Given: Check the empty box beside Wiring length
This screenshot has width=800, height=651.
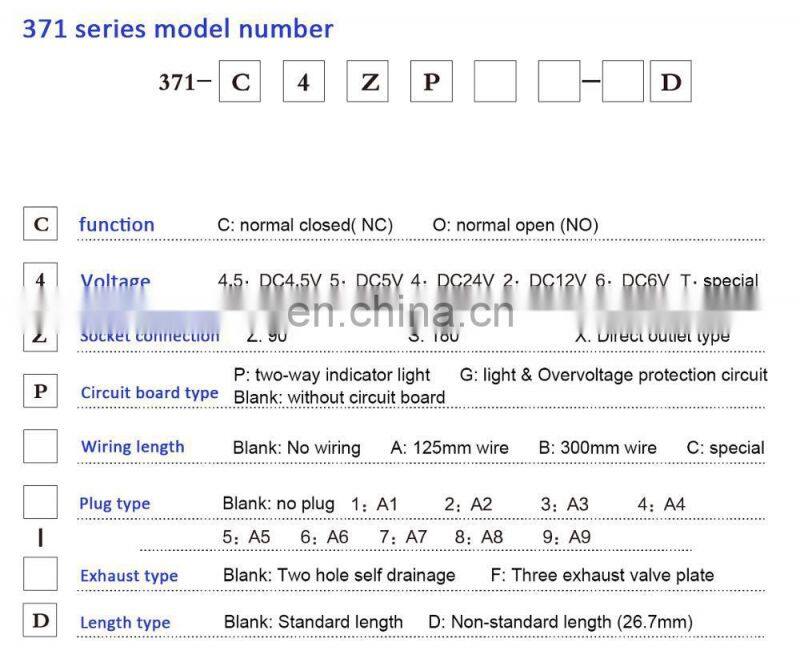Looking at the screenshot, I should click(40, 446).
